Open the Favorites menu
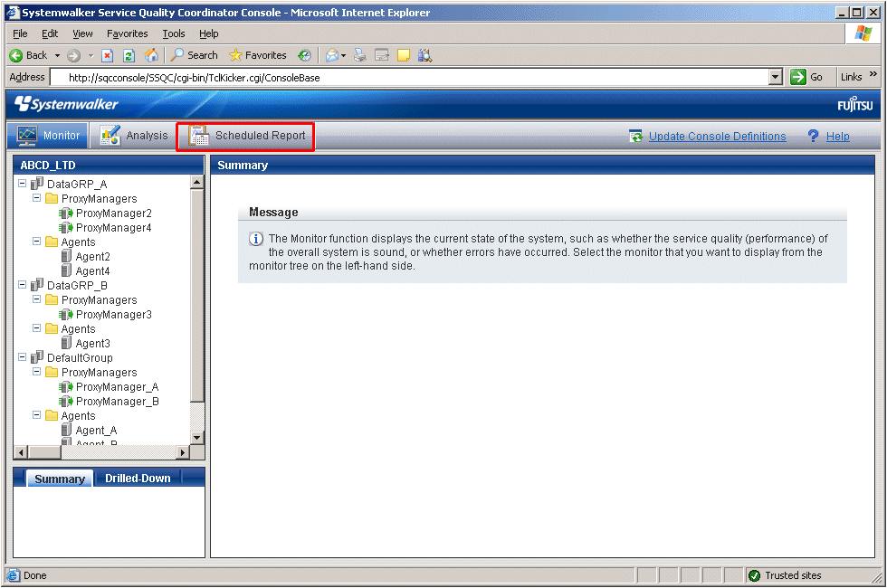This screenshot has width=887, height=588. [128, 34]
